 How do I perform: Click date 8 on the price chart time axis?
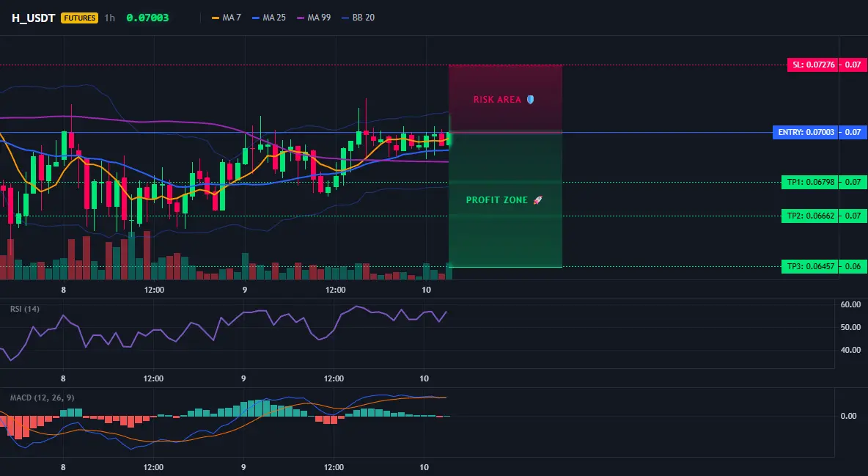[63, 290]
